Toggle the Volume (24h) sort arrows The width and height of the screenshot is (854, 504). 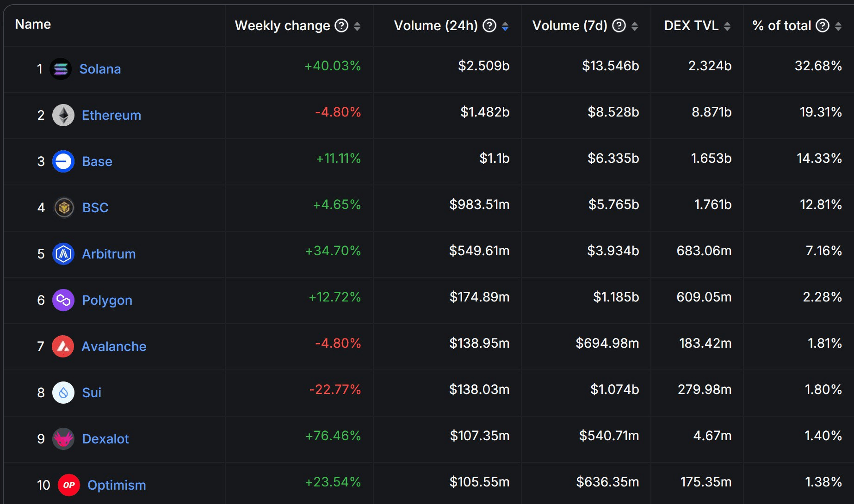coord(505,26)
